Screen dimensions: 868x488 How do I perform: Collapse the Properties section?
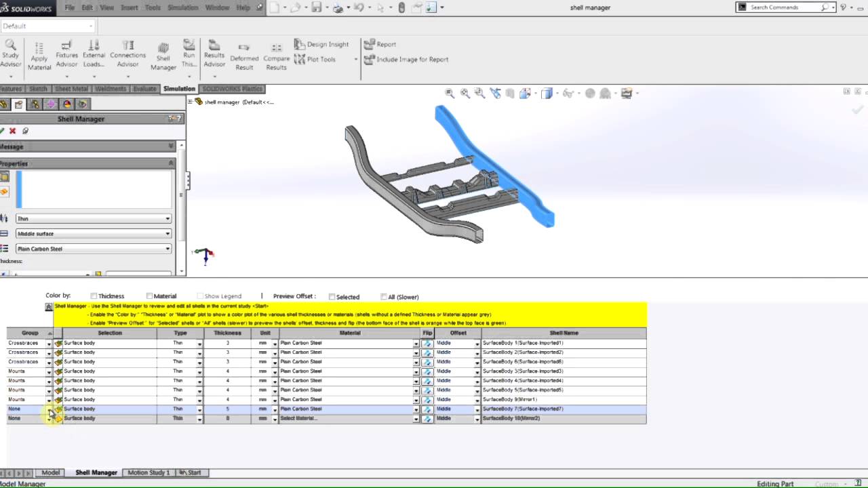(x=171, y=163)
